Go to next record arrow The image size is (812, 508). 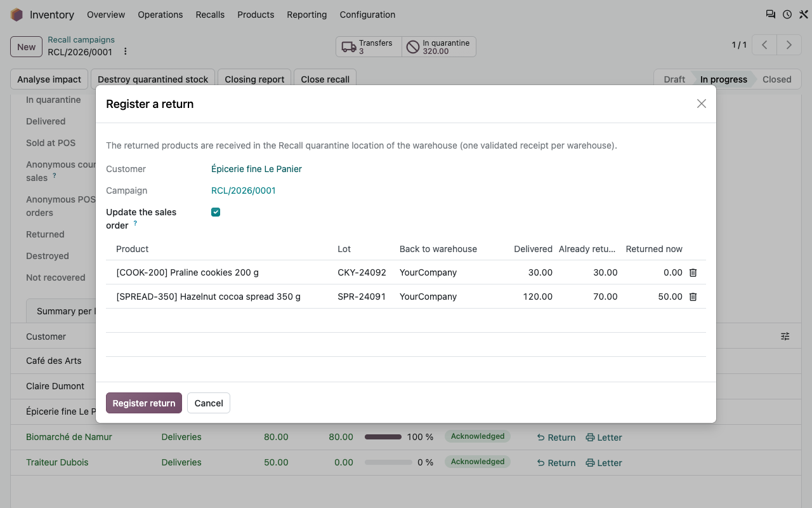point(789,45)
